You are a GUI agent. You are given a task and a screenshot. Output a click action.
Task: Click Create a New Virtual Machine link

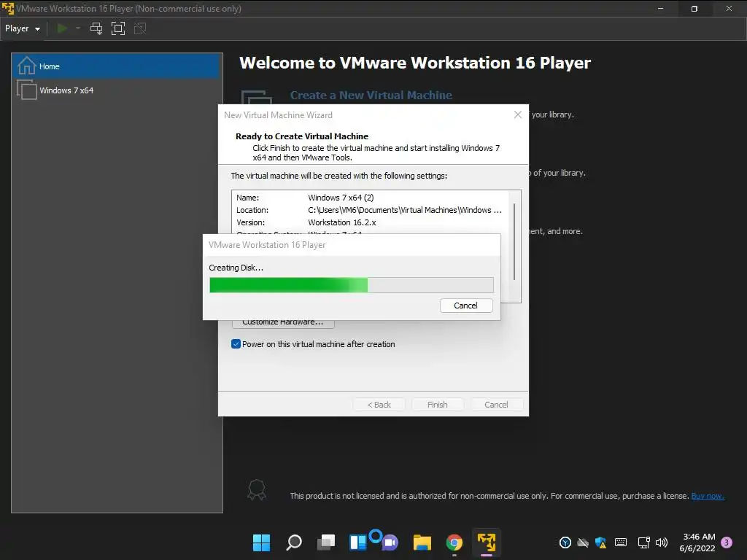[371, 96]
